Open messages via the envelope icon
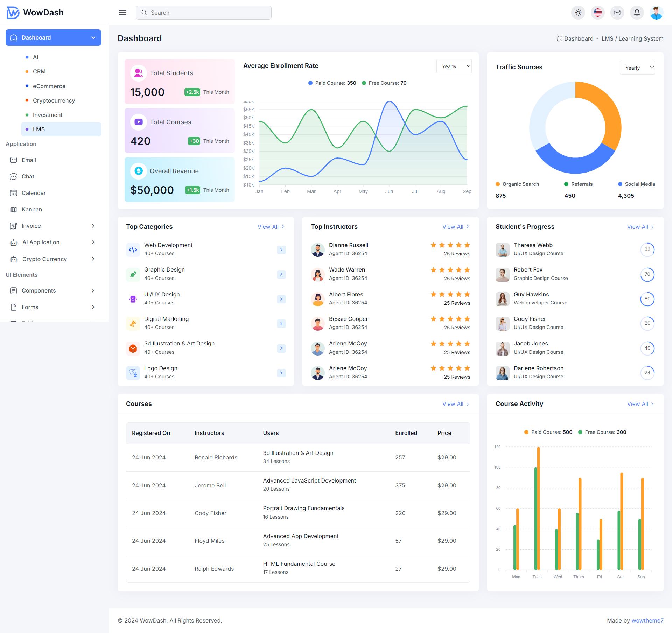 click(617, 13)
